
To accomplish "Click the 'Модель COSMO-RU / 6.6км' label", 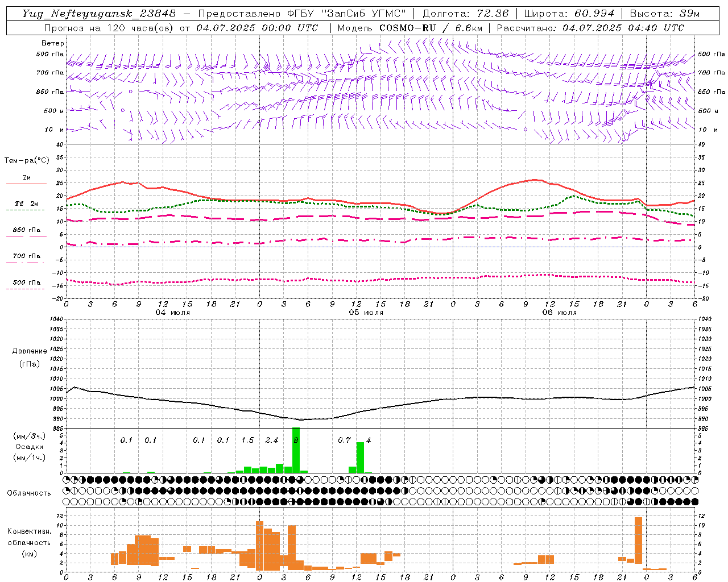I will tap(410, 28).
